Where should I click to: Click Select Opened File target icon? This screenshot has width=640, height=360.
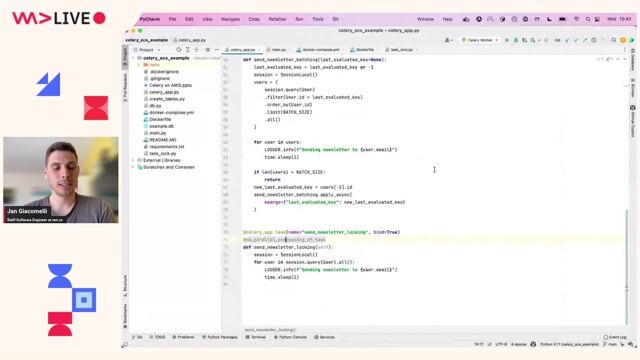[x=179, y=50]
